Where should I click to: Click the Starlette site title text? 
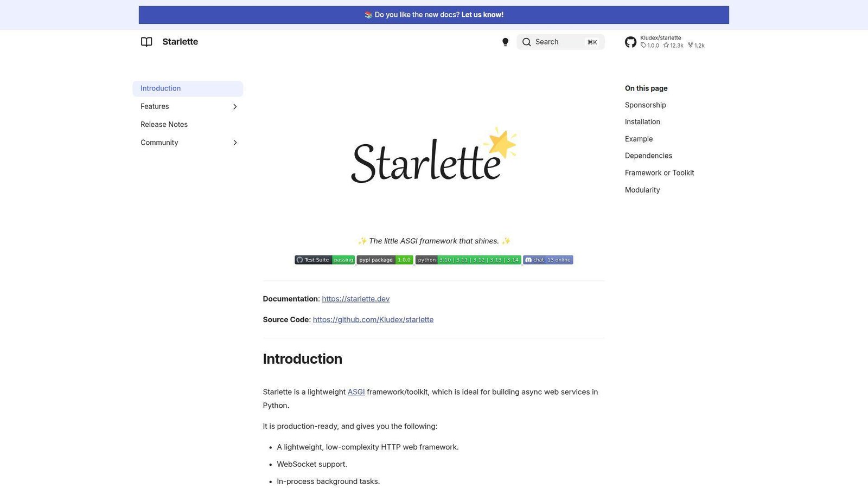coord(180,42)
